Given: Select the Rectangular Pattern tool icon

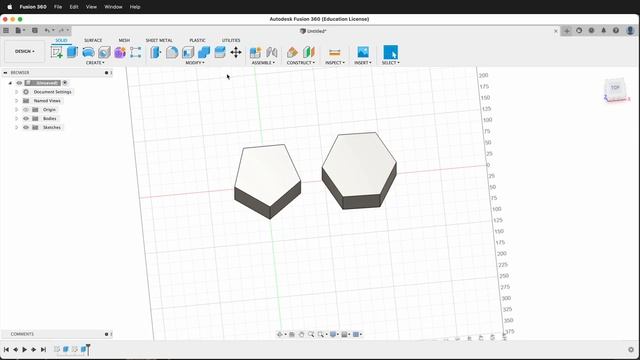Looking at the screenshot, I should pos(136,52).
